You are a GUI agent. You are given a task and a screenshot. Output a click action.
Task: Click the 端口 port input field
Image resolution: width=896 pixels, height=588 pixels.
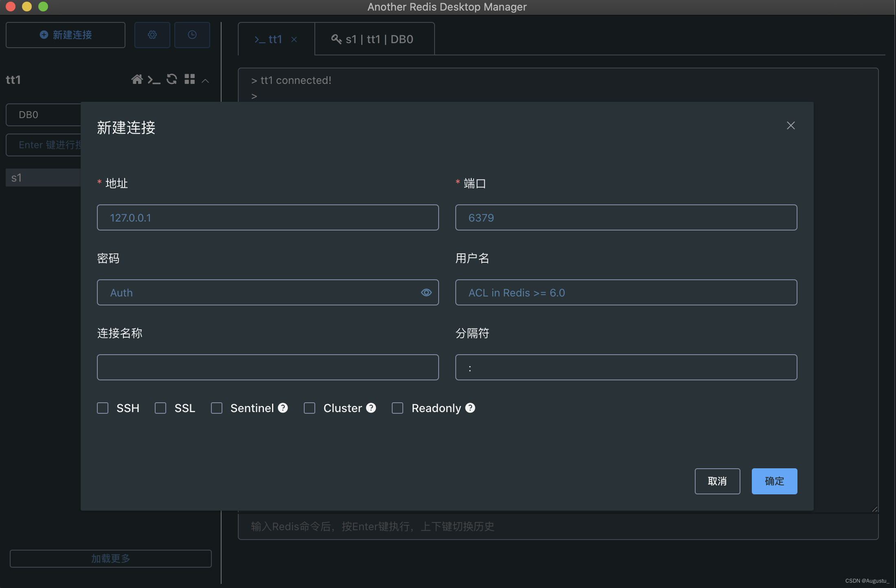pyautogui.click(x=626, y=217)
